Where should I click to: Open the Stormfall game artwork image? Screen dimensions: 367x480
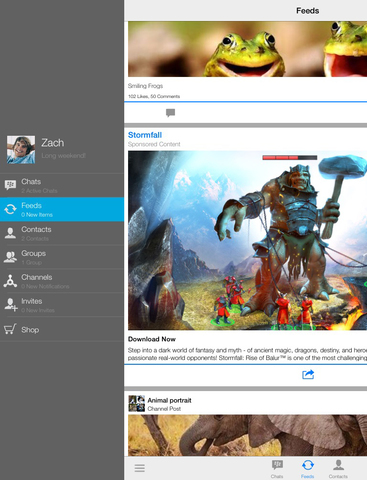coord(247,240)
